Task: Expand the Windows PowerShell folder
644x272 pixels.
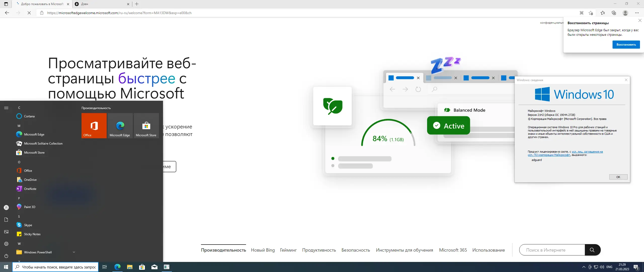Action: [74, 252]
